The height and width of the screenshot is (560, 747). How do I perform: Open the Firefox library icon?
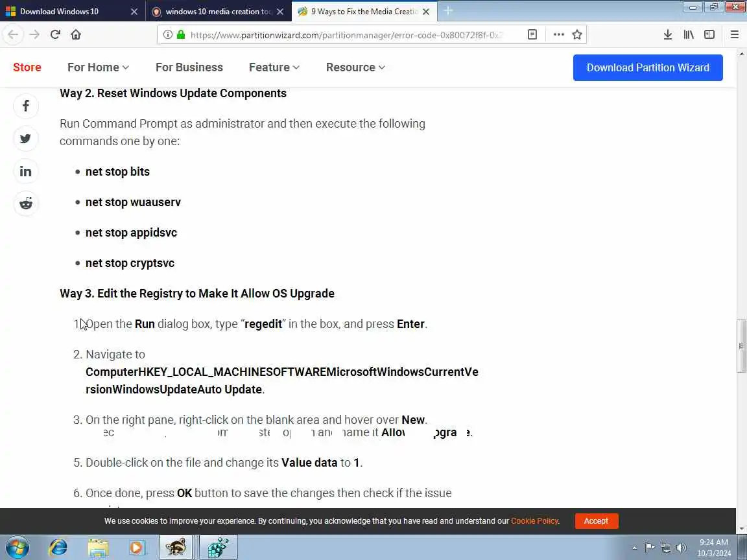click(689, 34)
